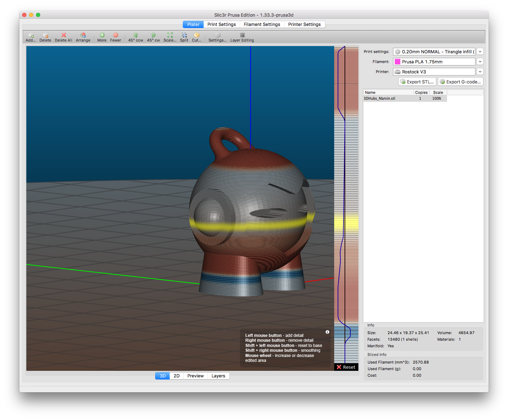Rotate model 45° ccw
This screenshot has width=508, height=420.
(136, 35)
